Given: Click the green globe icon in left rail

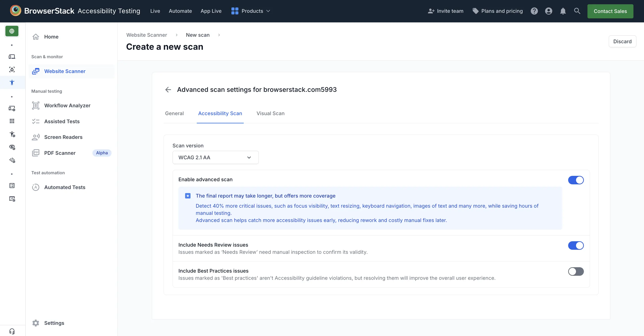Looking at the screenshot, I should tap(12, 31).
